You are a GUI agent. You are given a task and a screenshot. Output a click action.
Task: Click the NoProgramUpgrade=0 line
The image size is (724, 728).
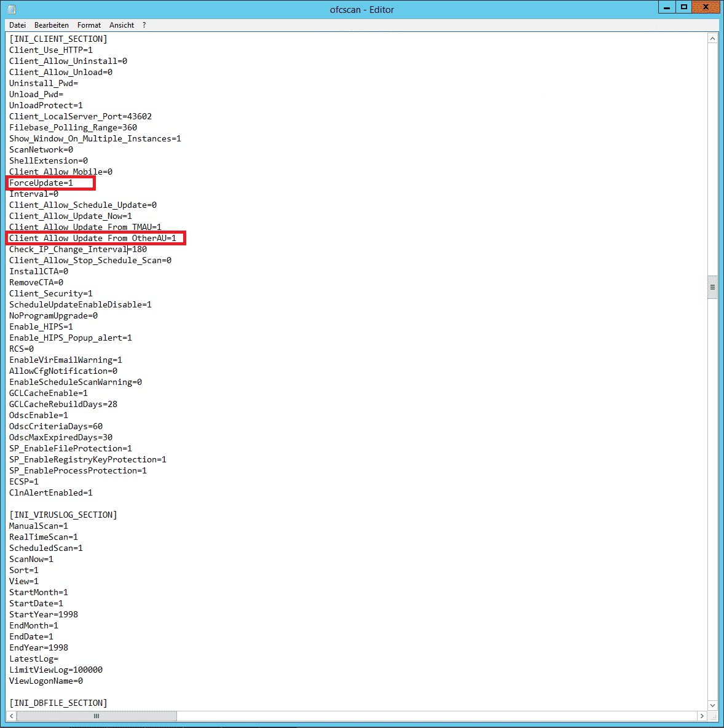pos(53,315)
